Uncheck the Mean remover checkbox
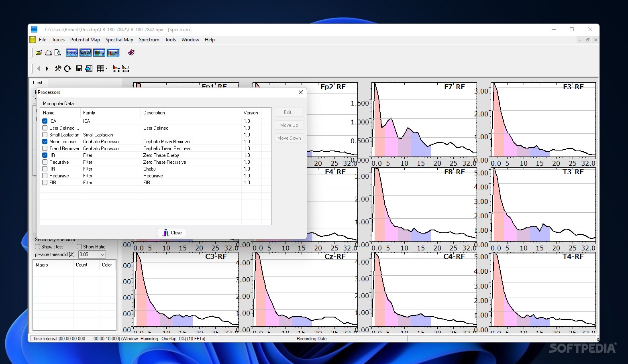The image size is (628, 364). pos(45,141)
